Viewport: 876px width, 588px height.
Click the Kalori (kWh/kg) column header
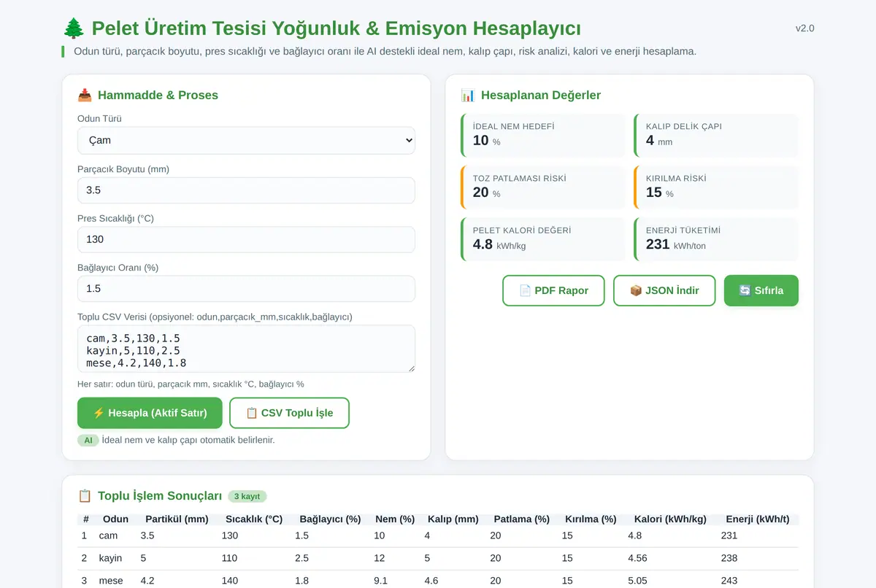point(670,519)
